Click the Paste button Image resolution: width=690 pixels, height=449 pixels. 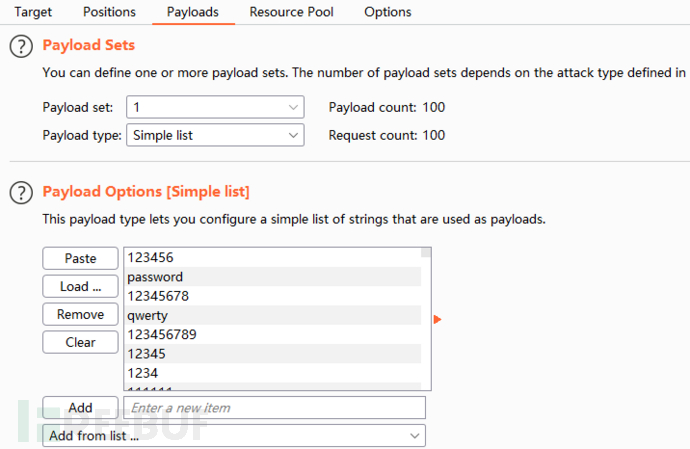click(x=80, y=258)
